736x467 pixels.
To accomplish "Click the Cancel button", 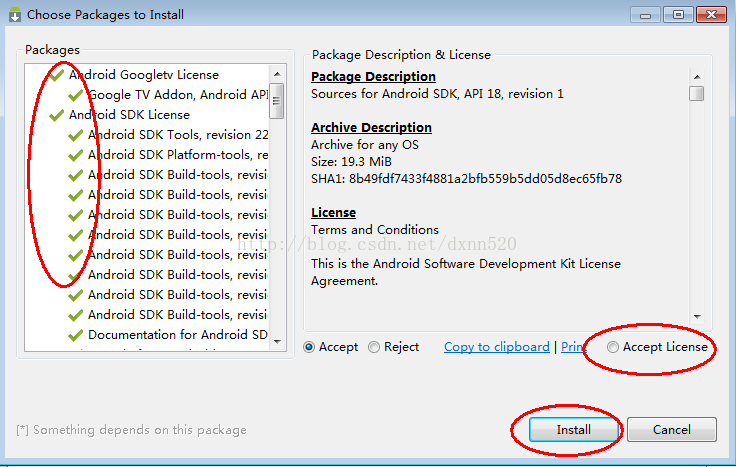I will pyautogui.click(x=672, y=429).
